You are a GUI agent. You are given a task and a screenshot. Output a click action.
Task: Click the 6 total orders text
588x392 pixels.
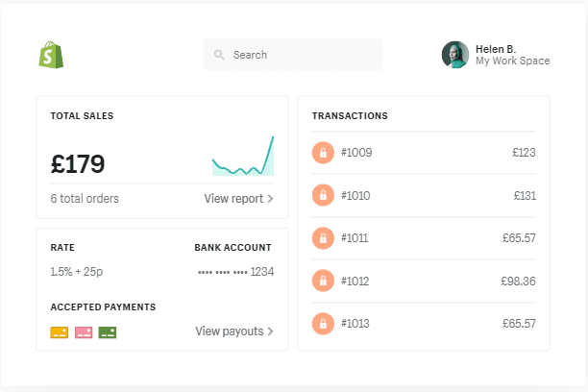pos(85,199)
